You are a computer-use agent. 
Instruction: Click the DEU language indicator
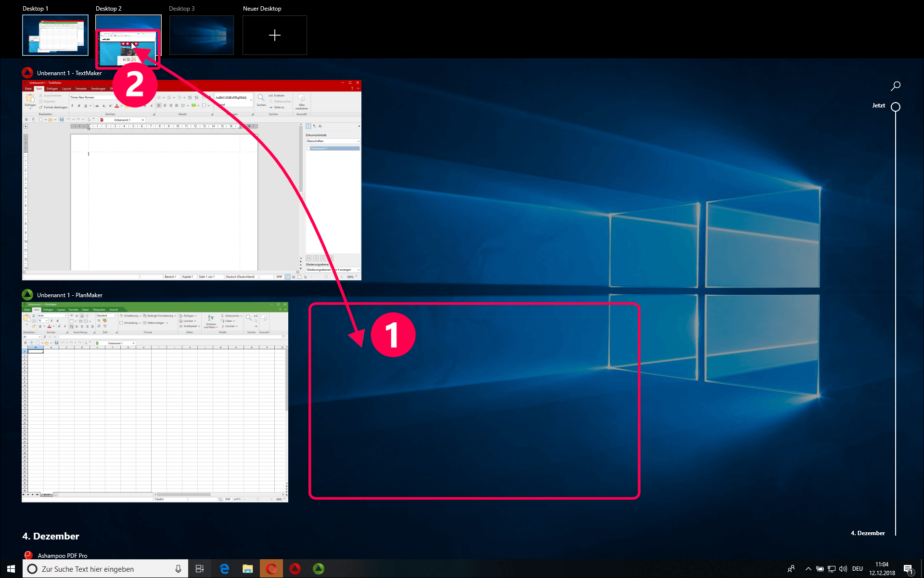tap(858, 569)
